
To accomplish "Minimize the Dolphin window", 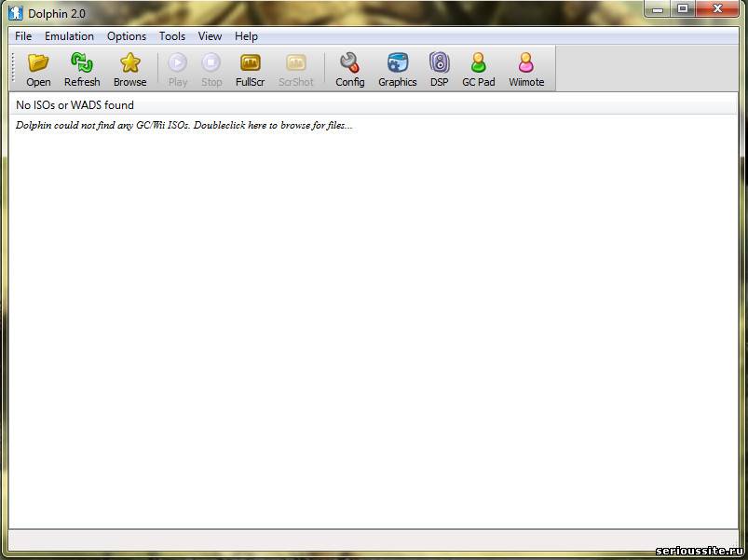I will [658, 8].
